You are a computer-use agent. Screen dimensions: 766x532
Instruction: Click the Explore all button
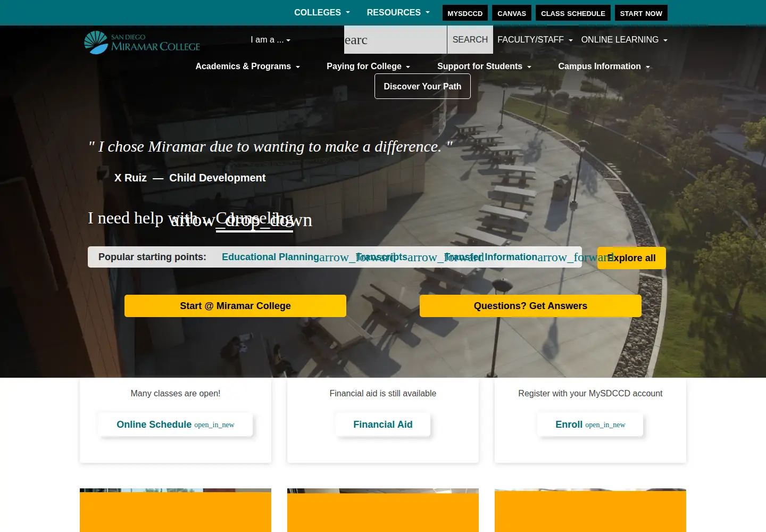pos(631,258)
